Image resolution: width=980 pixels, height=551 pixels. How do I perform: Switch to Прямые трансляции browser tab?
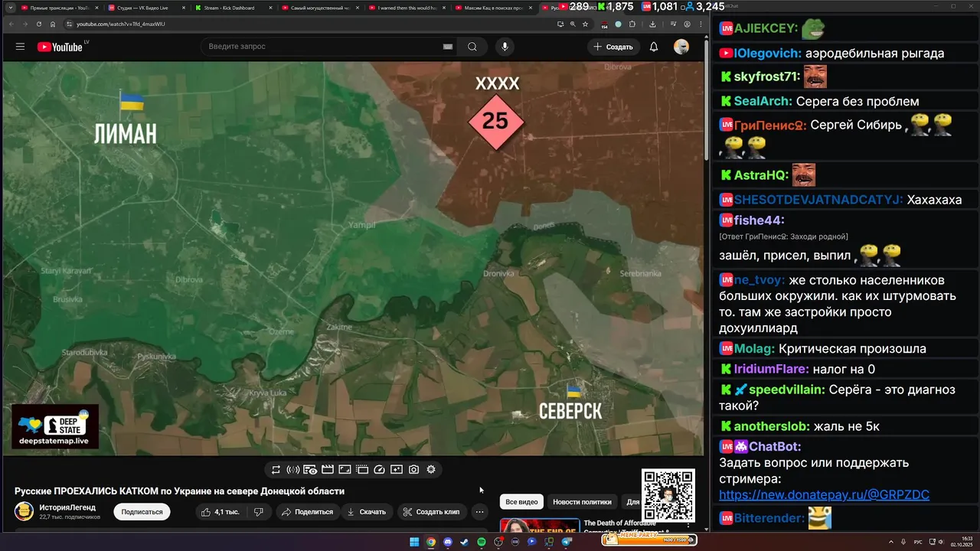(60, 8)
